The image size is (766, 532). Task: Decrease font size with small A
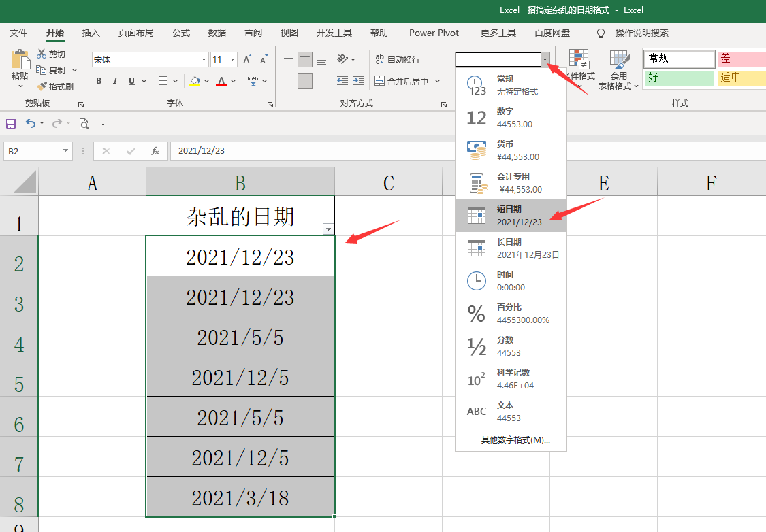(x=264, y=60)
